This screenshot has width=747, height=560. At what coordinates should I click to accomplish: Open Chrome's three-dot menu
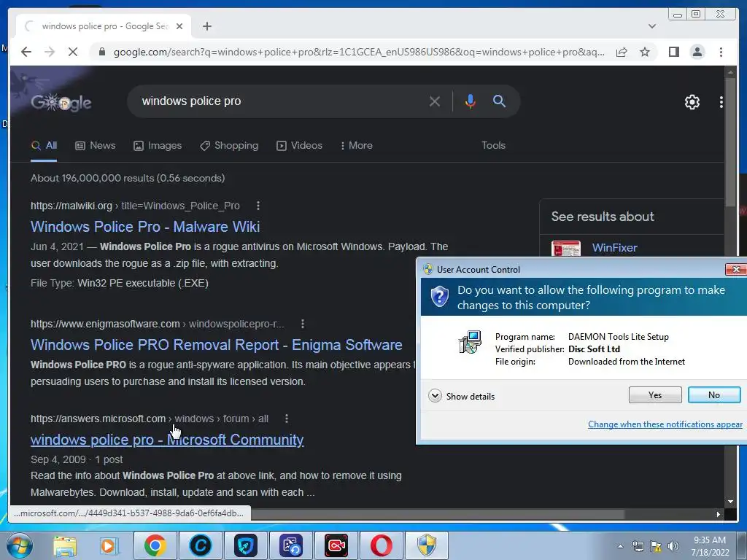(x=721, y=52)
